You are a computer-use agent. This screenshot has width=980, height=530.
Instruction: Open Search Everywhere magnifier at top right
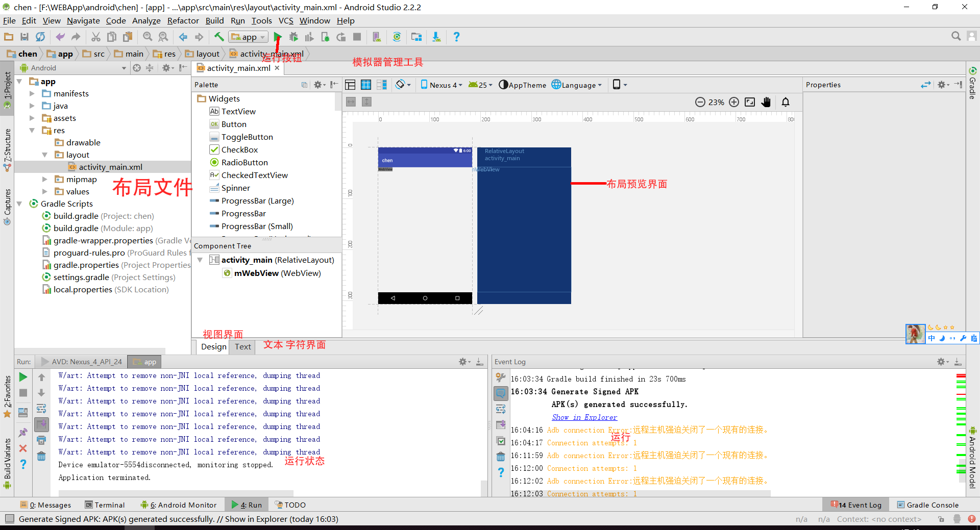coord(956,36)
